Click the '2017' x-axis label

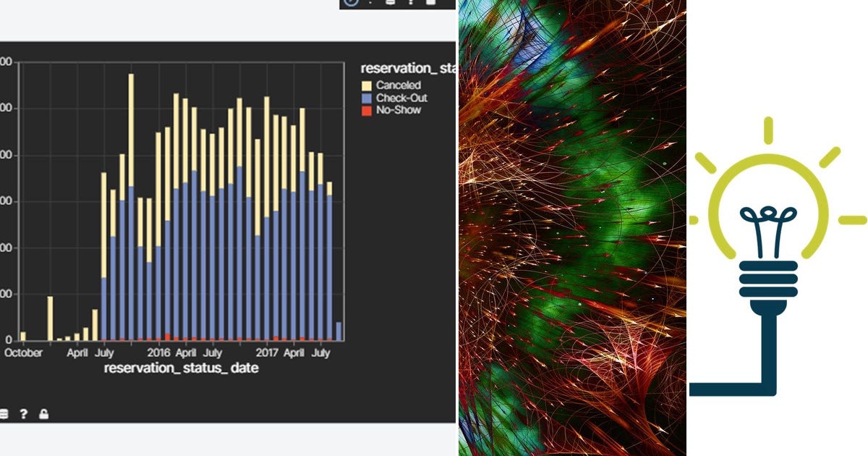(x=268, y=353)
